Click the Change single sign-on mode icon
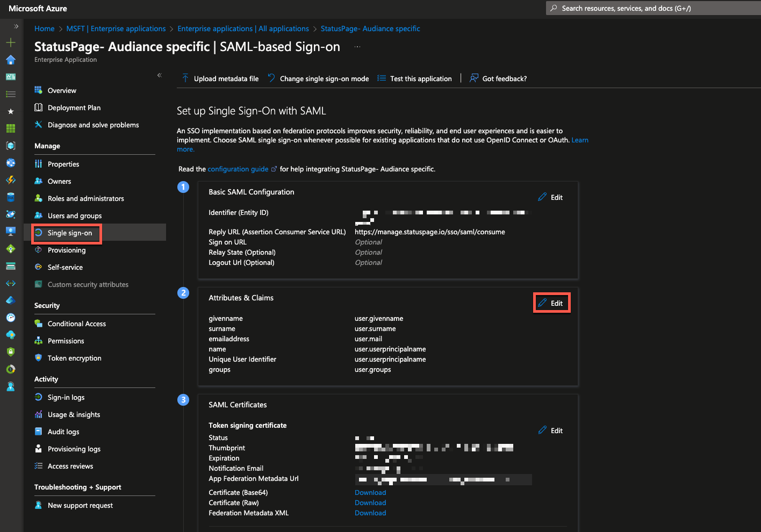The width and height of the screenshot is (761, 532). click(x=271, y=78)
